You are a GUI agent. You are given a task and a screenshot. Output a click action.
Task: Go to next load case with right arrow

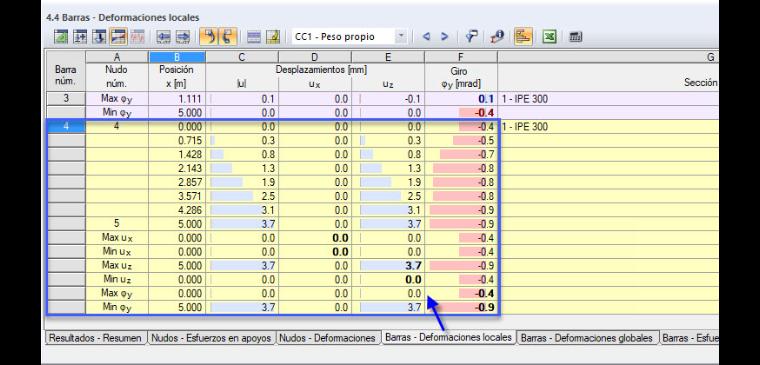coord(444,36)
